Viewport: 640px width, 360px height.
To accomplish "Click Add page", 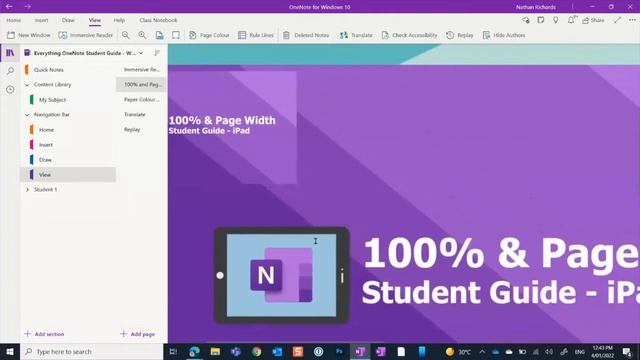I will coord(138,334).
